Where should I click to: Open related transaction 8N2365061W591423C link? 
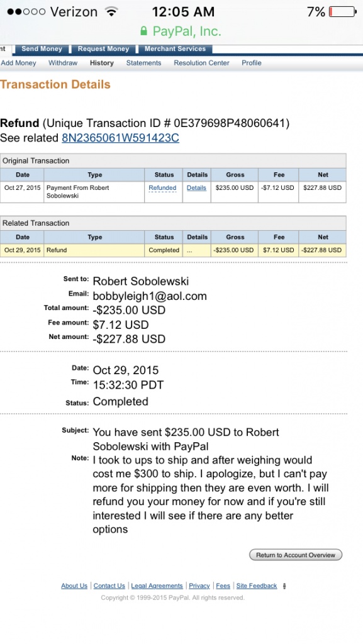(120, 138)
